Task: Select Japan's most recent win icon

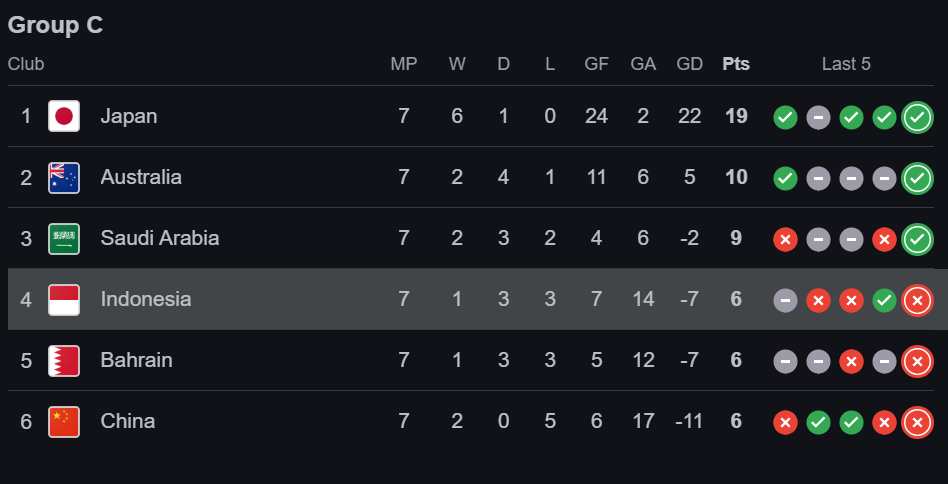Action: 917,117
